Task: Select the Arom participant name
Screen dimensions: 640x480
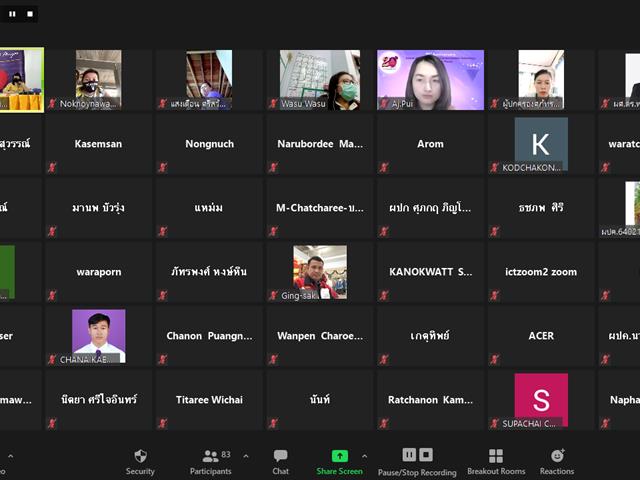Action: pos(430,144)
